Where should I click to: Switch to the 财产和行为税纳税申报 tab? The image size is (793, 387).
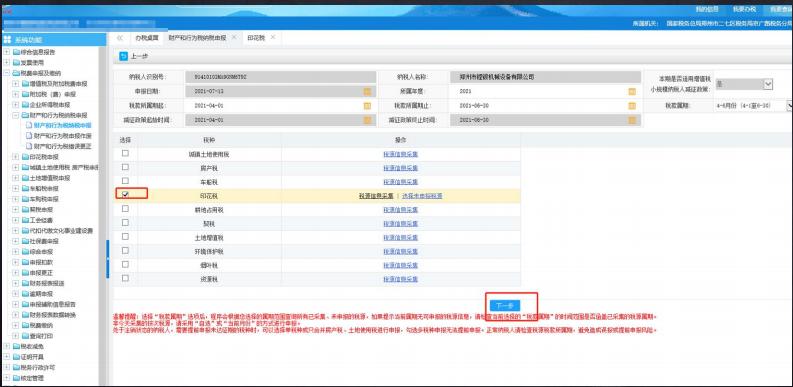coord(198,38)
